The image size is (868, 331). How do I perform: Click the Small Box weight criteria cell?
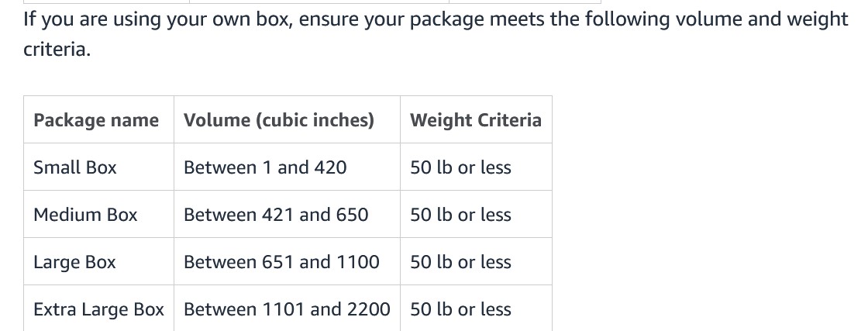point(476,167)
